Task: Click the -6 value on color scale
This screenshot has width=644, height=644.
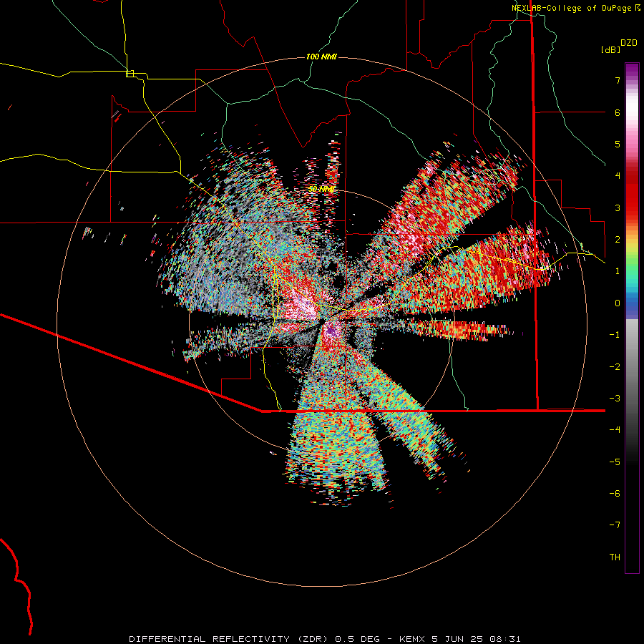Action: tap(615, 494)
